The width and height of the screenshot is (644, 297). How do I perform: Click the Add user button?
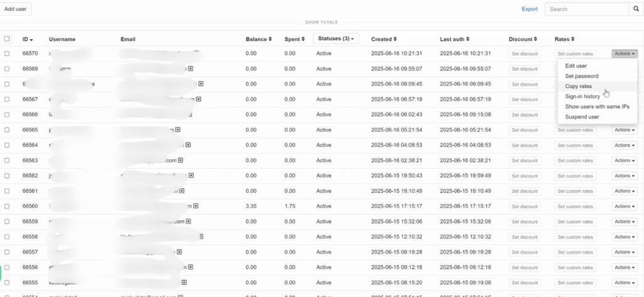(16, 9)
